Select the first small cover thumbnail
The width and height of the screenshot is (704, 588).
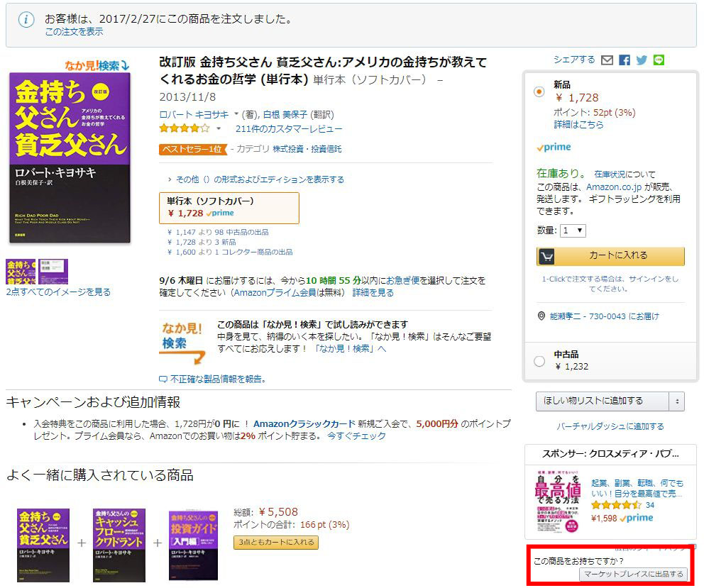pyautogui.click(x=21, y=271)
